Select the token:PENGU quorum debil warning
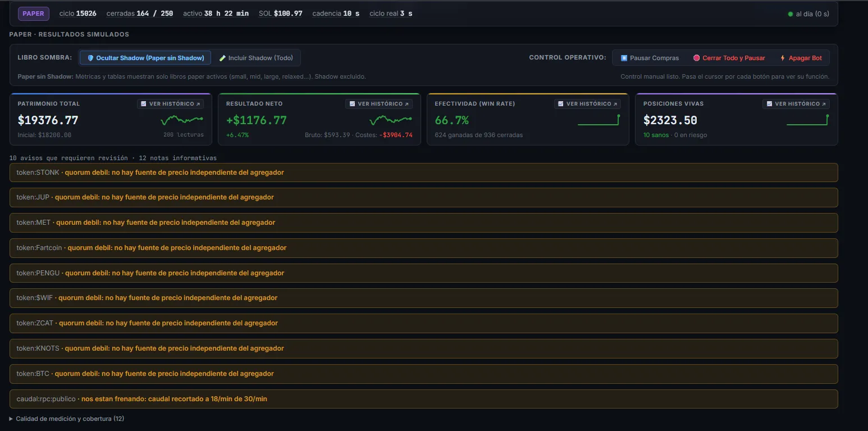Screen dimensions: 868x431 (x=424, y=273)
